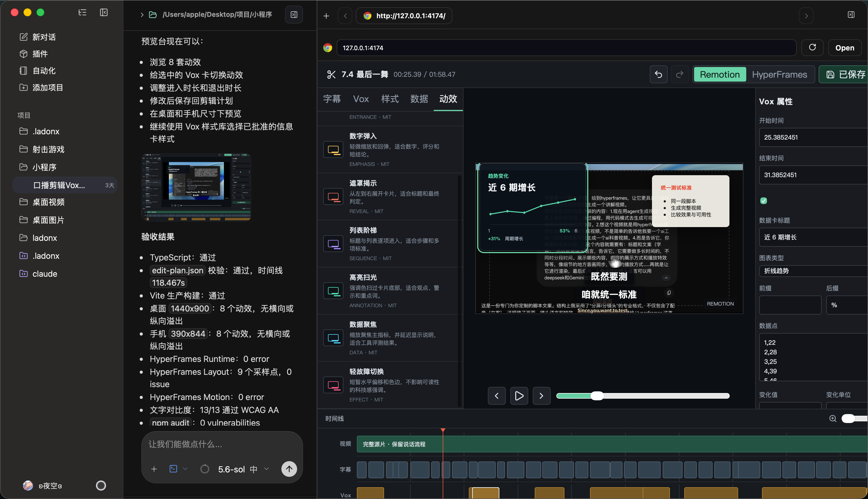Open the 口播剪辑Vox conversation

(x=65, y=185)
